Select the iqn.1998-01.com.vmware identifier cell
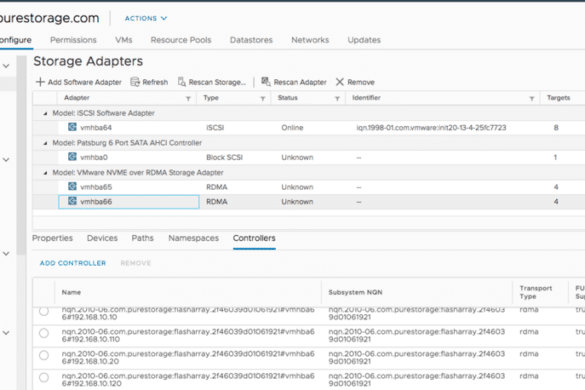Screen dimensions: 585x390 pos(431,128)
